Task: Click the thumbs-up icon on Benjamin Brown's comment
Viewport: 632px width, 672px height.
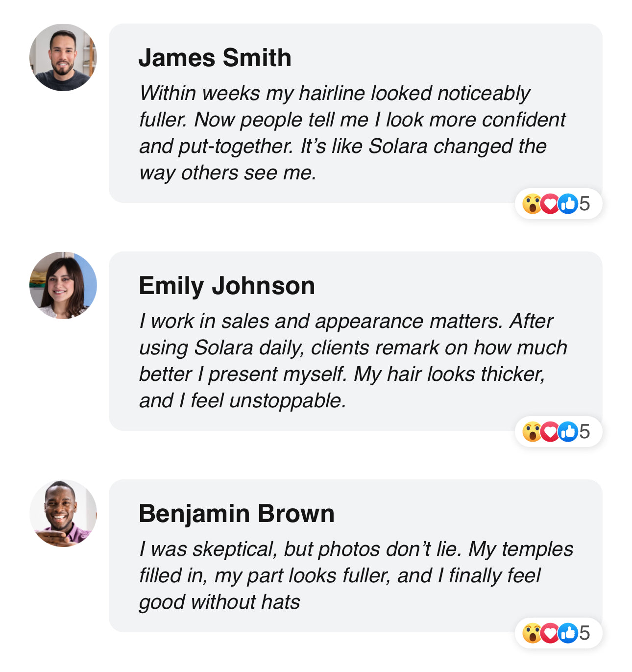Action: [568, 633]
